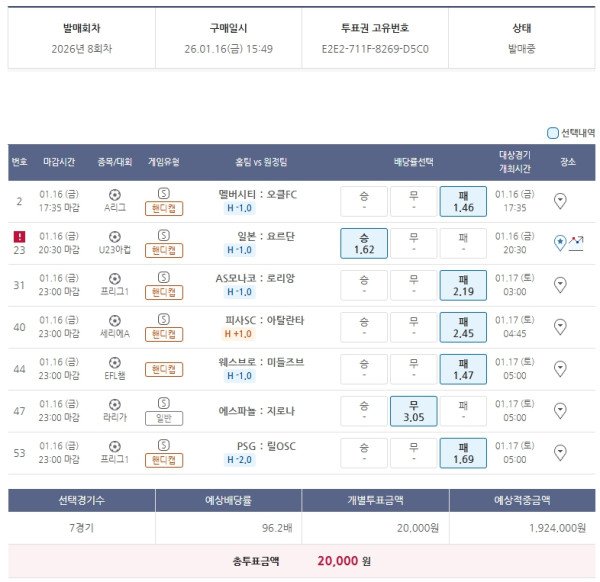Click the 96.2배 expected odds value

pos(277,528)
